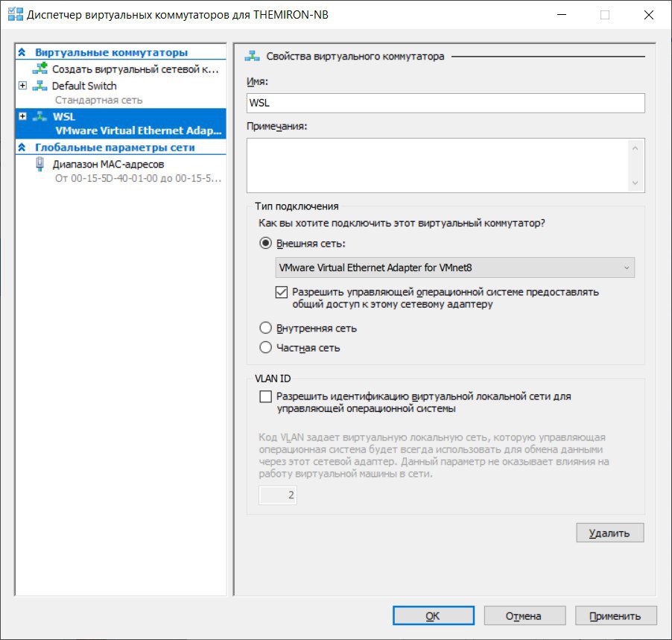672x640 pixels.
Task: Click the Имя text field containing WSL
Action: click(x=446, y=103)
